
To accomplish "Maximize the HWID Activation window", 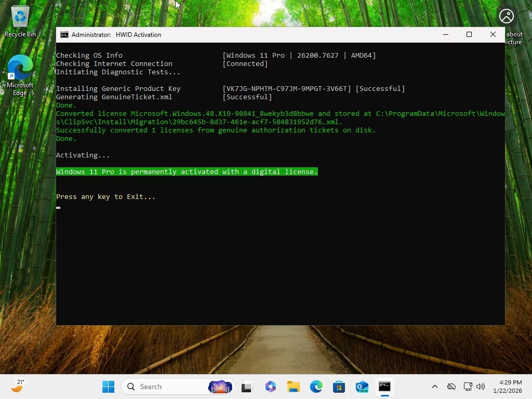I will [x=469, y=35].
